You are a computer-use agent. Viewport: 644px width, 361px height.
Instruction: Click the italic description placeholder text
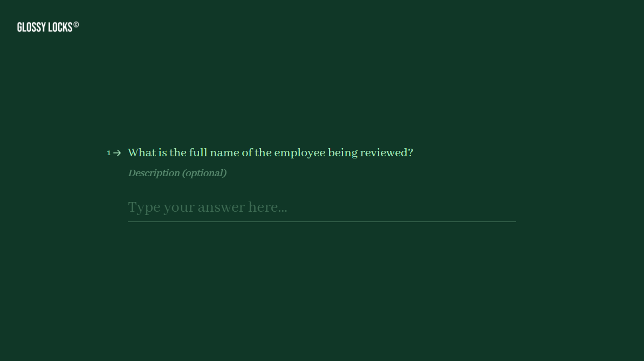pyautogui.click(x=177, y=173)
